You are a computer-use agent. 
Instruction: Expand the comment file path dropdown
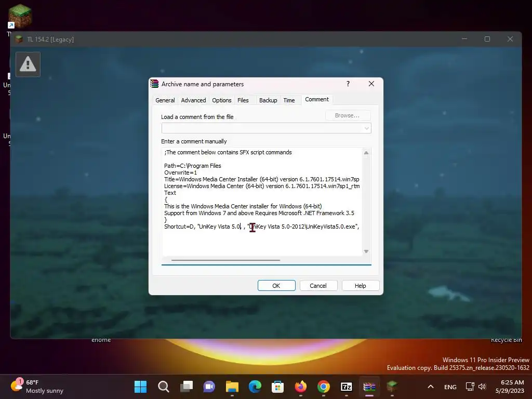366,128
